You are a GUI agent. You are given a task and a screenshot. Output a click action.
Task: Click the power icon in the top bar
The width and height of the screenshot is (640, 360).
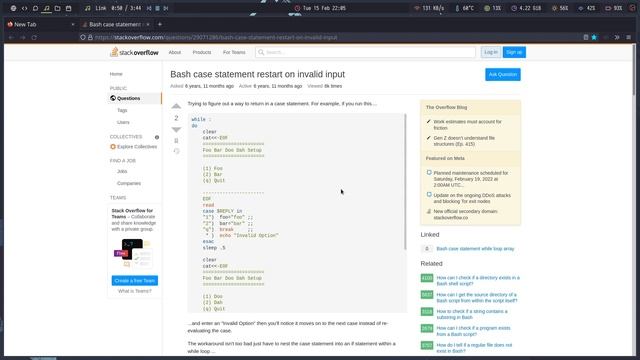tap(632, 8)
